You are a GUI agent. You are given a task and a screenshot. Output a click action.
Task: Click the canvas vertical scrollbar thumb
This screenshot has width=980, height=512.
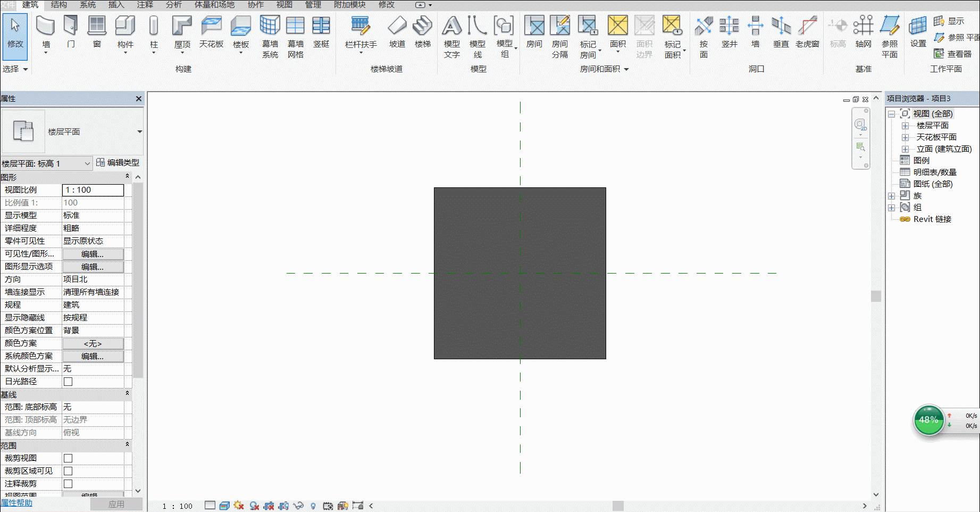[x=876, y=296]
